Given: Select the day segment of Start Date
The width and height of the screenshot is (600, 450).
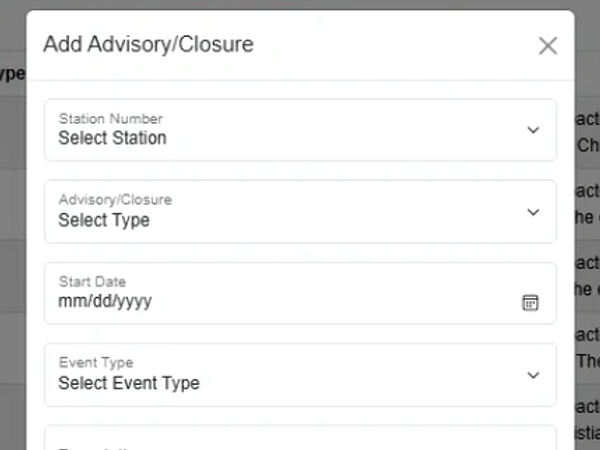Looking at the screenshot, I should (99, 301).
